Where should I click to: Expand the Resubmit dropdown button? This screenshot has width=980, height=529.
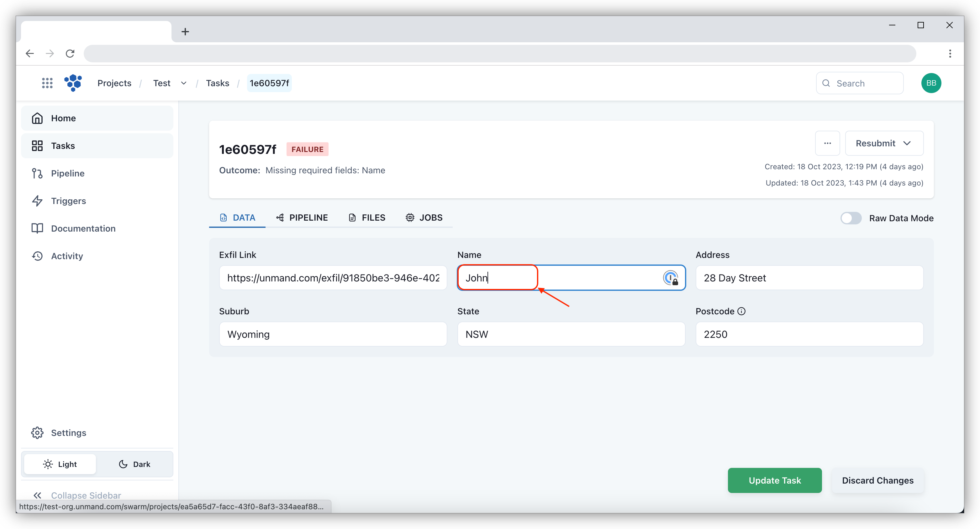(x=907, y=143)
